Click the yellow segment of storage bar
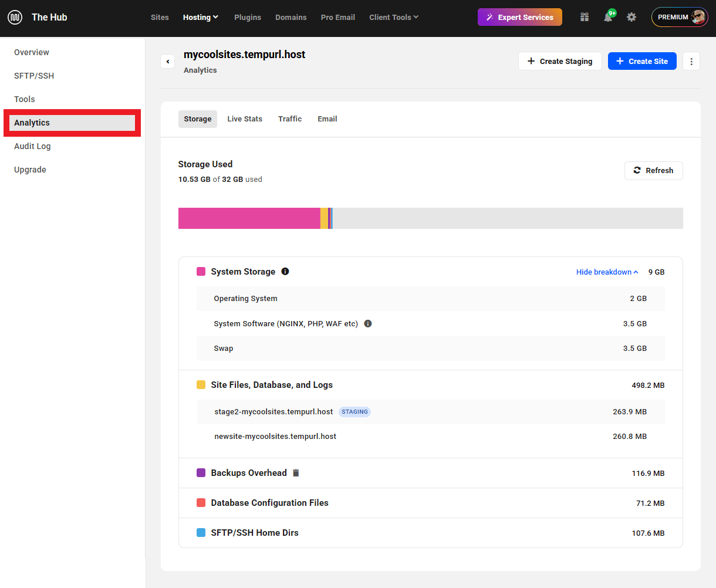This screenshot has height=588, width=716. point(324,218)
